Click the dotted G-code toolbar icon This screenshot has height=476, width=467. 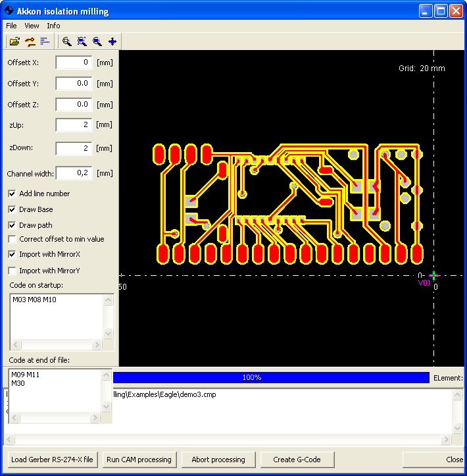(45, 41)
